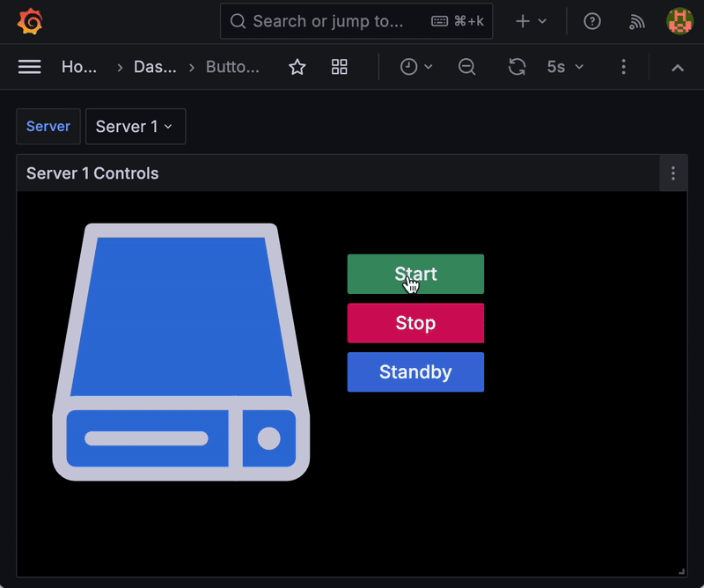Go to Dashboards breadcrumb
The width and height of the screenshot is (704, 588).
pos(155,67)
